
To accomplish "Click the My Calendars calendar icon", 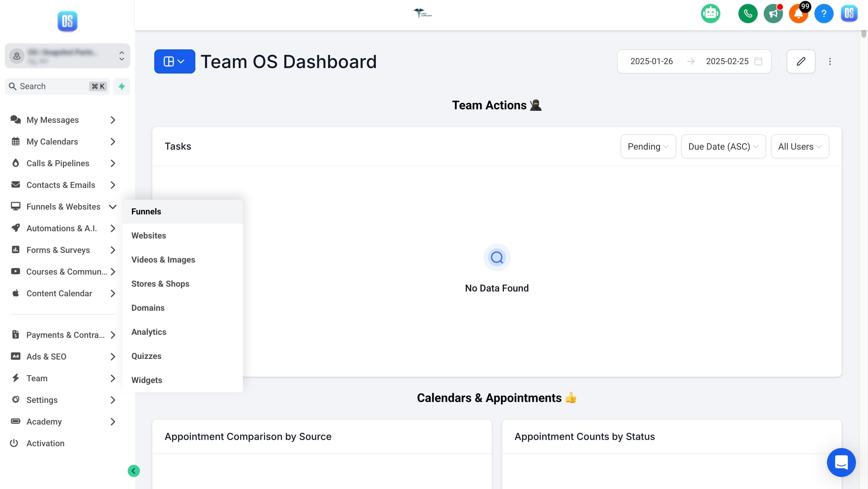I will point(15,141).
